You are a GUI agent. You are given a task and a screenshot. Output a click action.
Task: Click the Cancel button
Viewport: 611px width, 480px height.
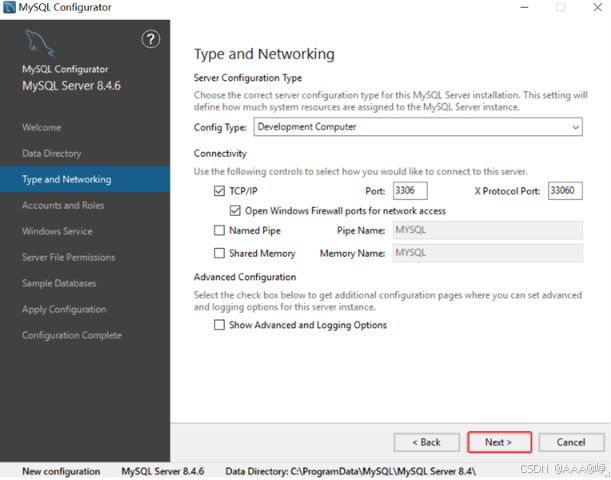[x=571, y=443]
